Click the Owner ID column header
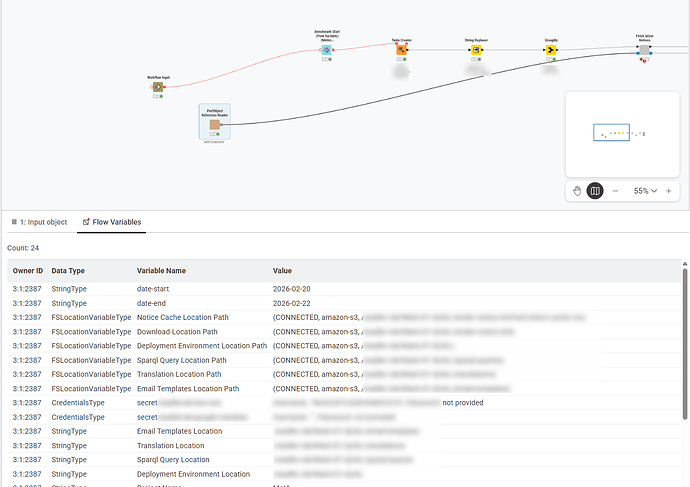This screenshot has height=487, width=690. (x=27, y=270)
